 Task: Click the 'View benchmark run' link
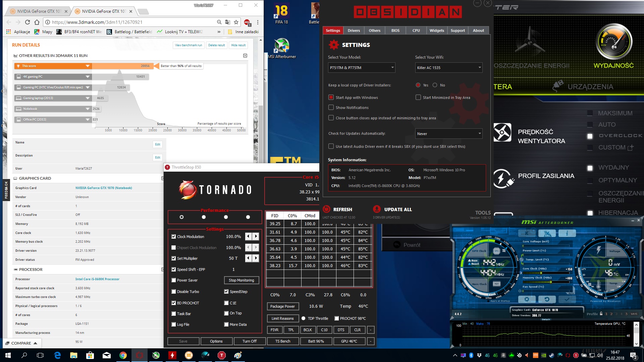point(189,45)
